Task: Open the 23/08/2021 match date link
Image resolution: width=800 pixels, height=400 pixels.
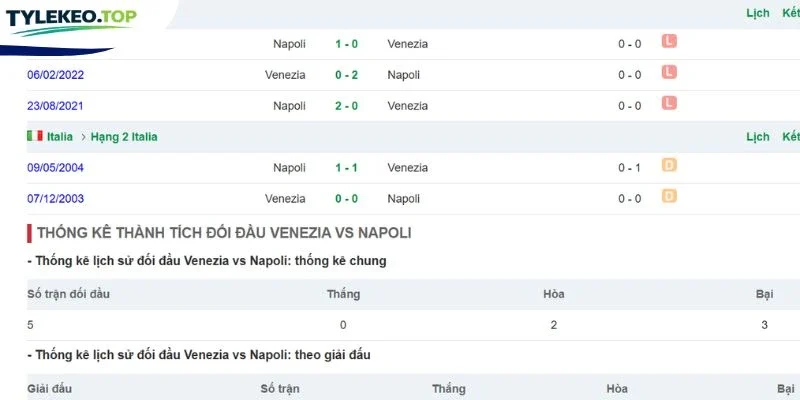Action: (x=56, y=106)
